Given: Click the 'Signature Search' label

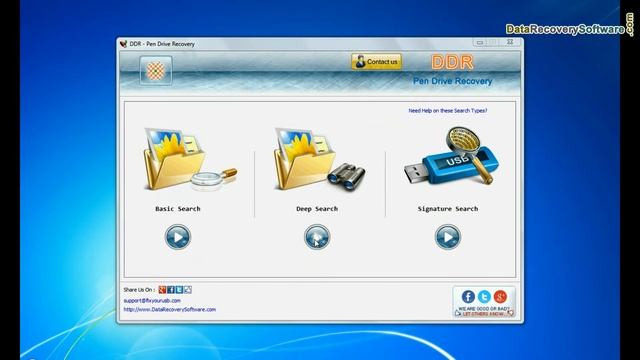Looking at the screenshot, I should click(448, 209).
